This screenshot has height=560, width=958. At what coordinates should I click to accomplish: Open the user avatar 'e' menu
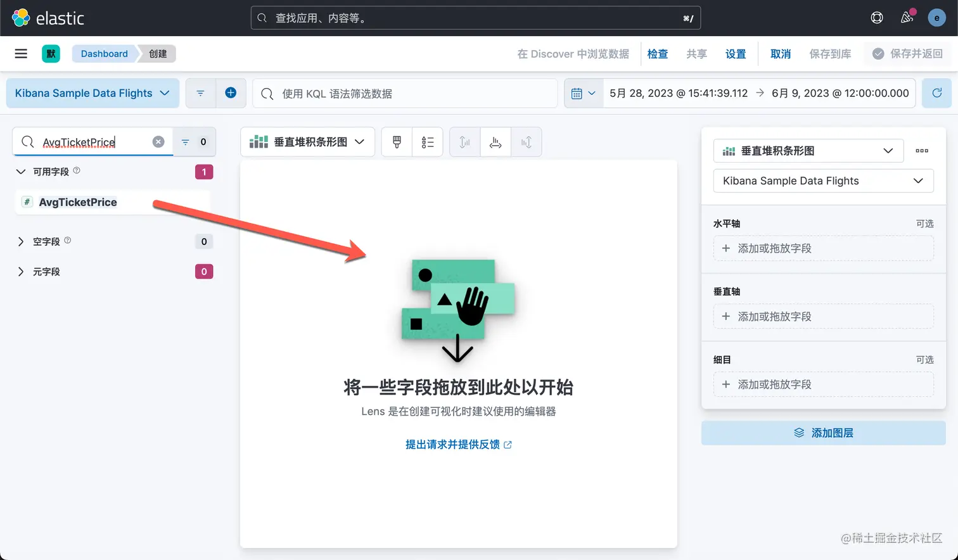tap(936, 18)
